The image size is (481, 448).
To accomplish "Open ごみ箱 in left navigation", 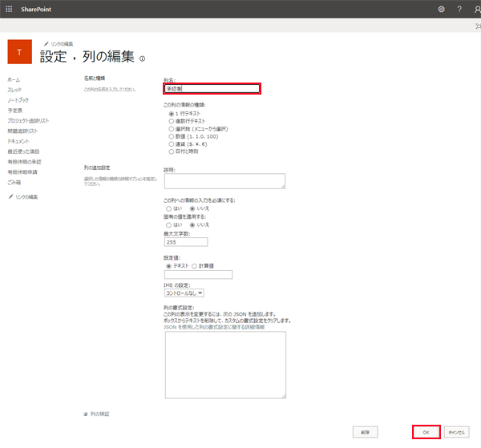I will 14,183.
